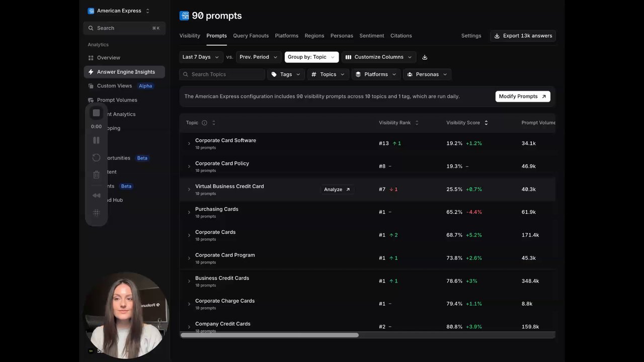Click the Alpha badge beside Custom Views
The height and width of the screenshot is (362, 644).
145,86
